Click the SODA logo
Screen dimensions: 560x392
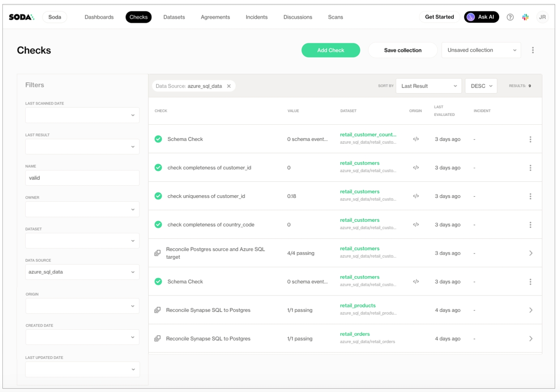tap(21, 17)
